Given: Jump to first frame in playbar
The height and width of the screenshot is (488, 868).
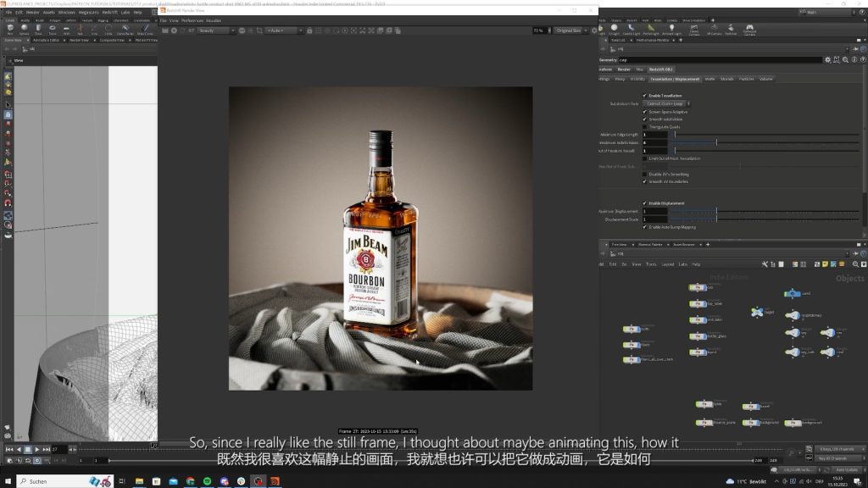Looking at the screenshot, I should click(x=8, y=450).
